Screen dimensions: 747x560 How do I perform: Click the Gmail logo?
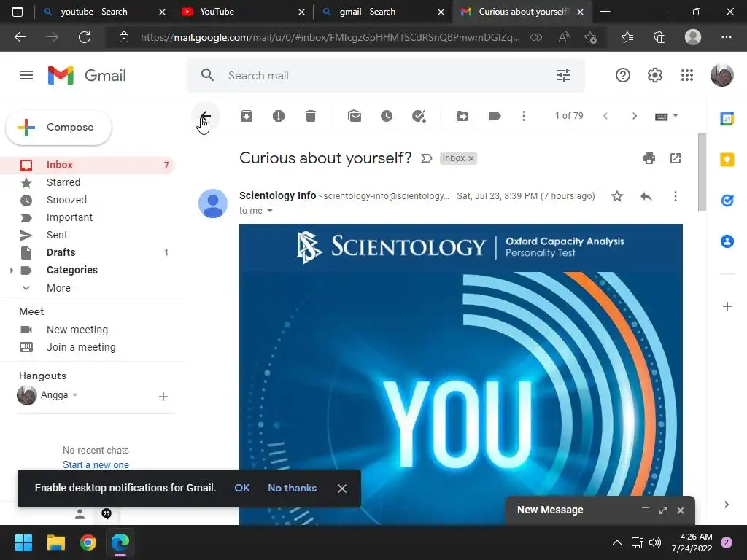click(x=87, y=75)
